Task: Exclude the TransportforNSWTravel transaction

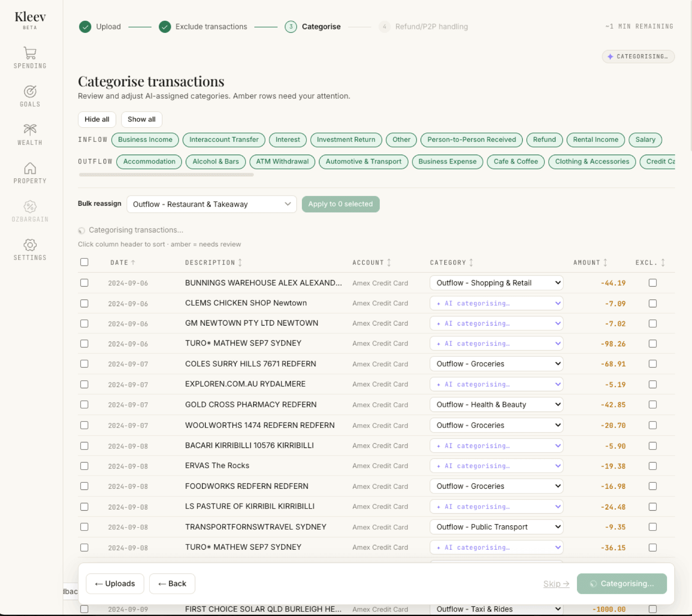Action: (653, 527)
